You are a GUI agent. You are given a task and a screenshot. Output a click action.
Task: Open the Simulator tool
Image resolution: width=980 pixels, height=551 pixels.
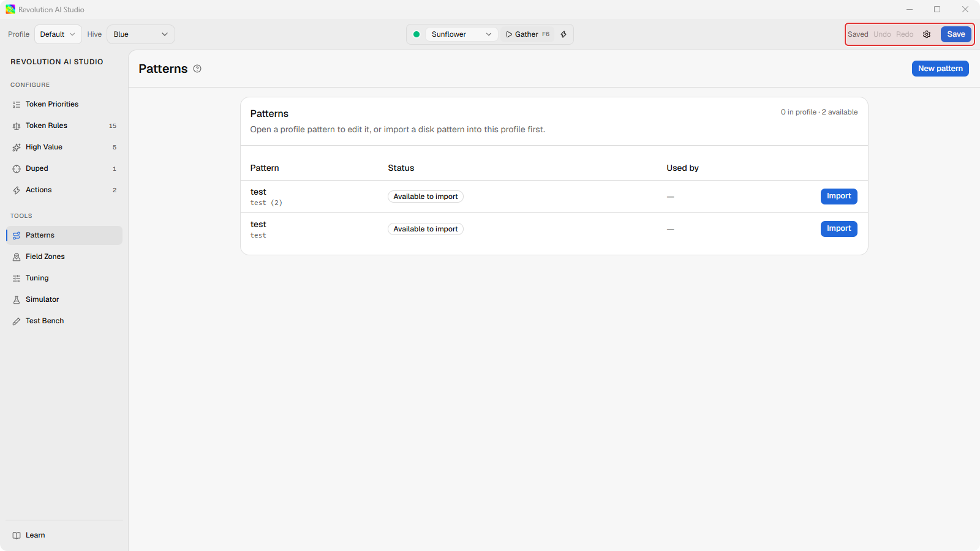(x=64, y=299)
